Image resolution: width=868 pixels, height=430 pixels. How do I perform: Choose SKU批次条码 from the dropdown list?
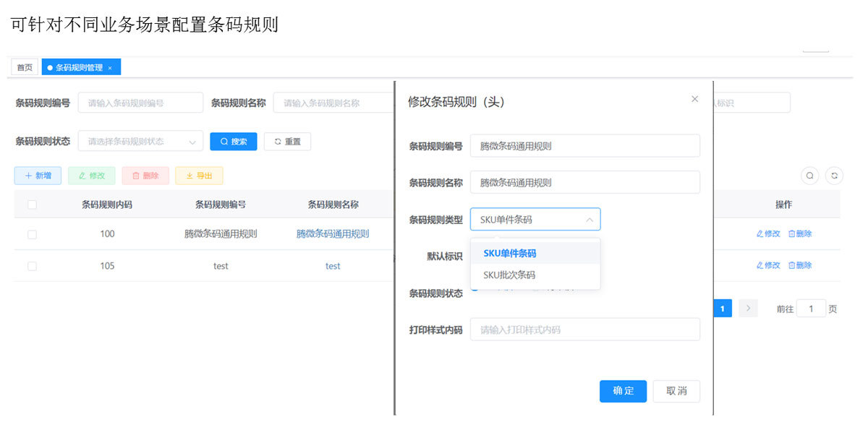[509, 275]
